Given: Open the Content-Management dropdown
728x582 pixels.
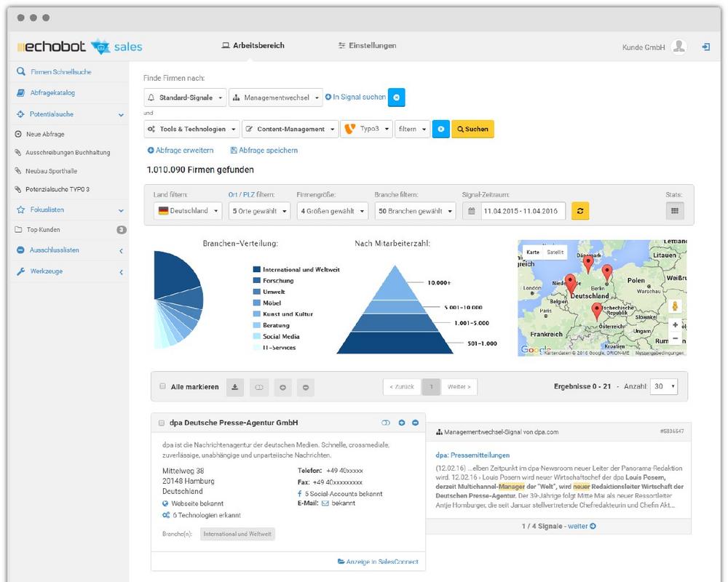Looking at the screenshot, I should [x=290, y=129].
